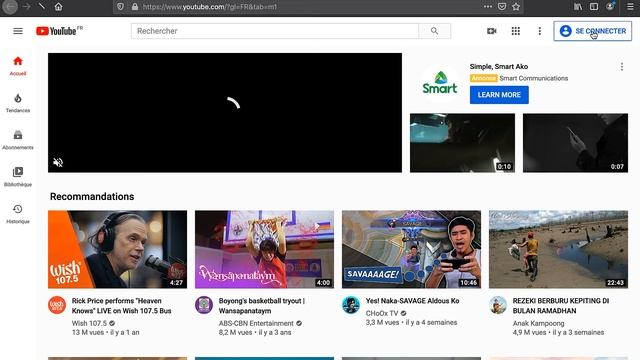The image size is (640, 360).
Task: Click inside the Rechercher search field
Action: [275, 31]
